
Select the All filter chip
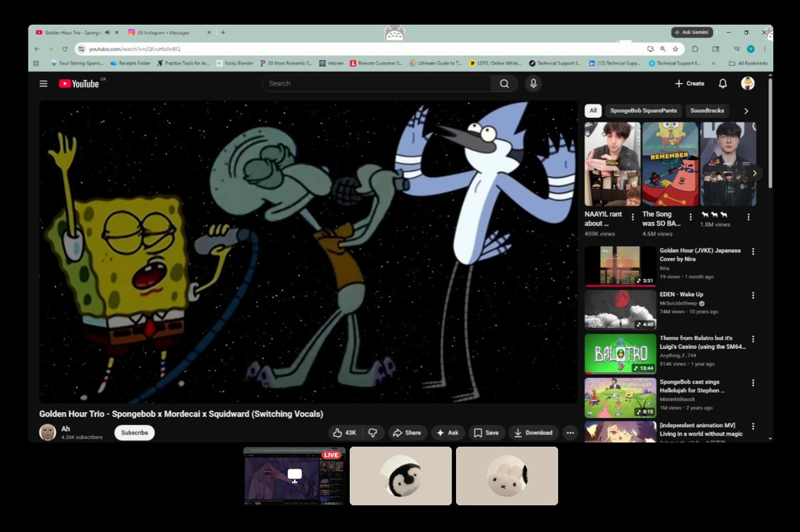click(593, 111)
